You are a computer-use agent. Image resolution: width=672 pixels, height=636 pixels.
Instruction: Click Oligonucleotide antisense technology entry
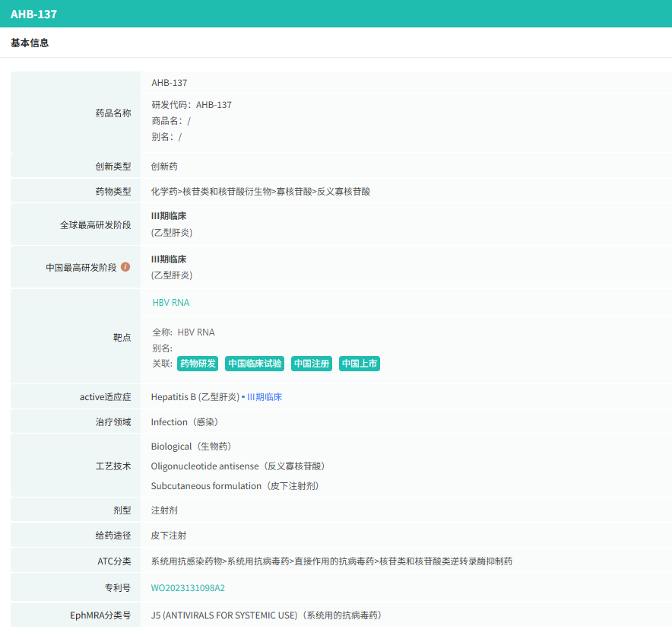[238, 466]
